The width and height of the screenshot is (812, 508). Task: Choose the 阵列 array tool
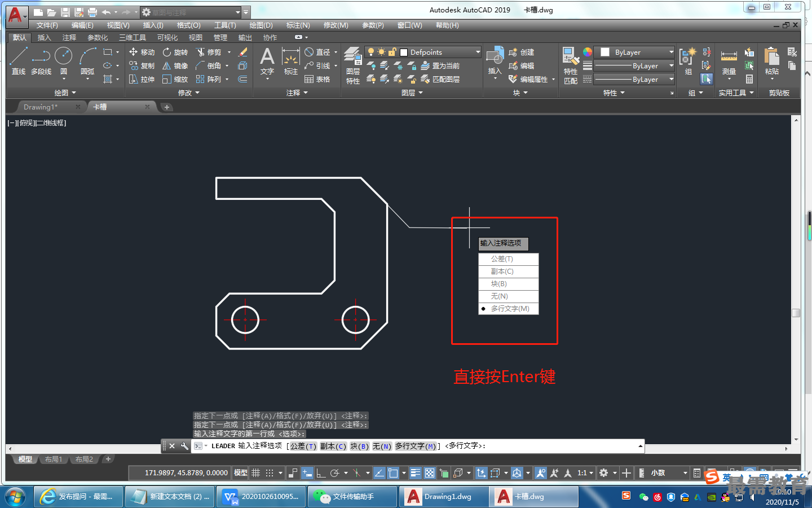pyautogui.click(x=209, y=79)
